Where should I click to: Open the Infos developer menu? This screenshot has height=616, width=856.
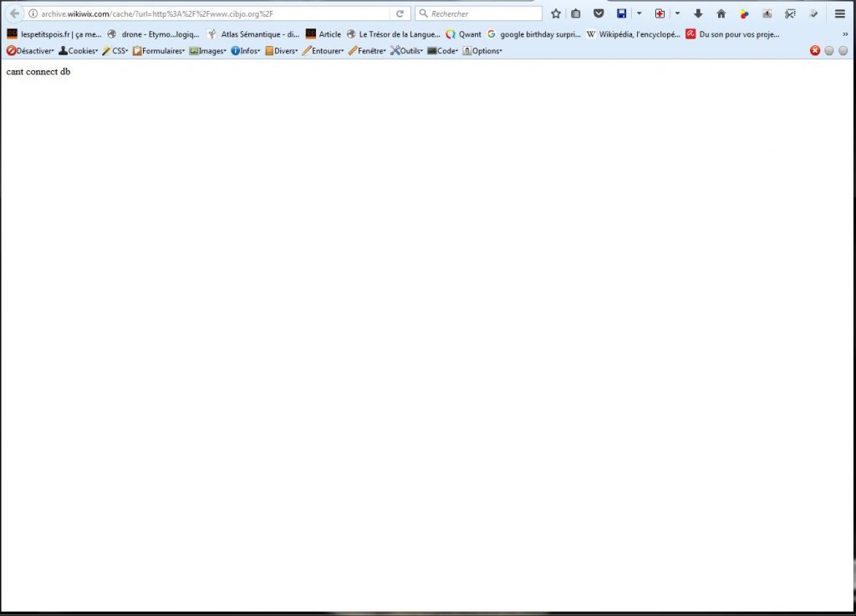[x=245, y=51]
